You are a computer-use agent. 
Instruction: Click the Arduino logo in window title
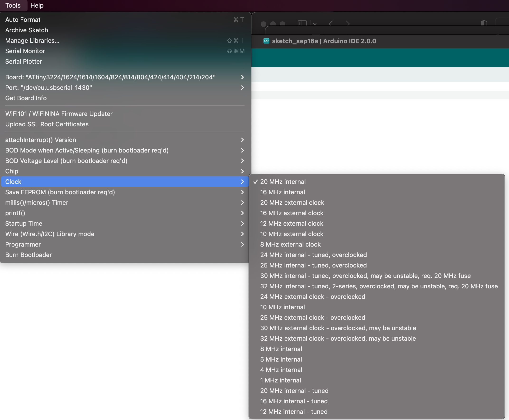pos(266,41)
